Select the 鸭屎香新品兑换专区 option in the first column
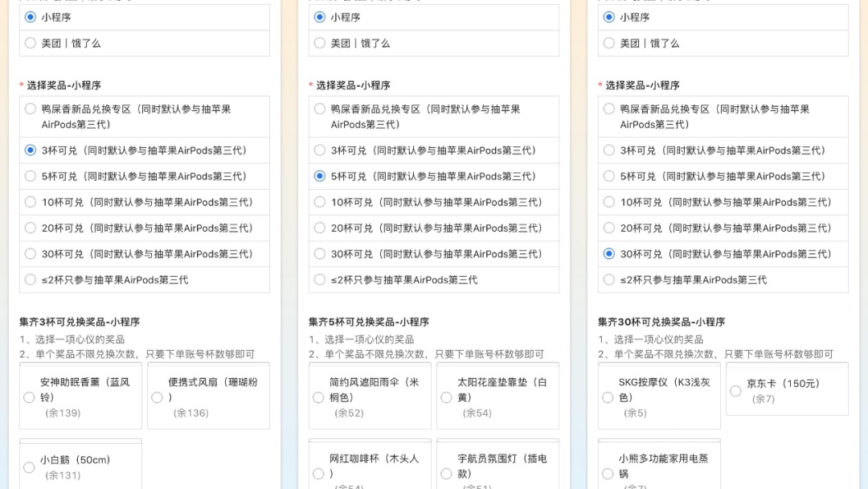Viewport: 868px width, 489px height. click(31, 109)
